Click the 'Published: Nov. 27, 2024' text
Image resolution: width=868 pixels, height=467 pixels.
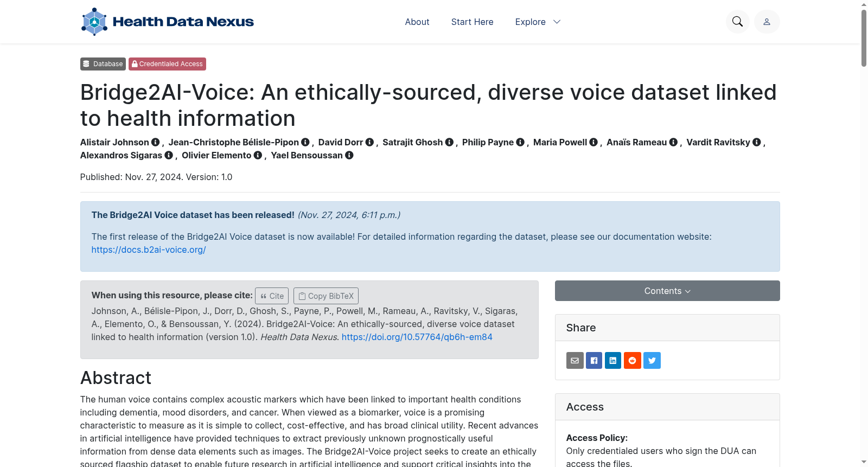click(x=132, y=177)
